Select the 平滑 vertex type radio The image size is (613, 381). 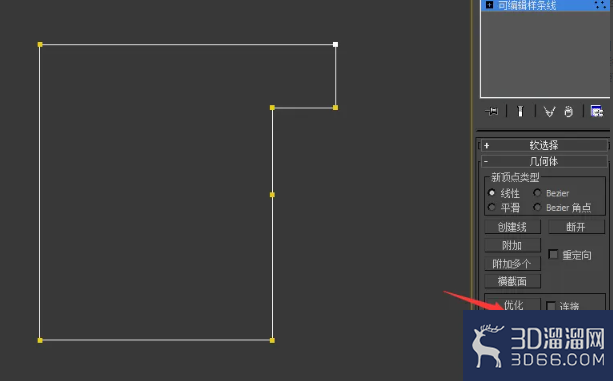click(492, 207)
